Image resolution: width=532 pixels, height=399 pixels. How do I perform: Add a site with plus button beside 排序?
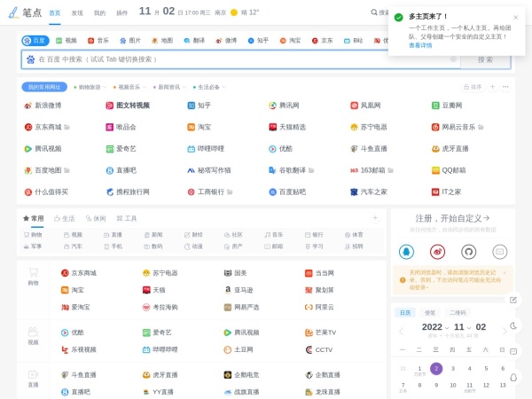coord(492,87)
